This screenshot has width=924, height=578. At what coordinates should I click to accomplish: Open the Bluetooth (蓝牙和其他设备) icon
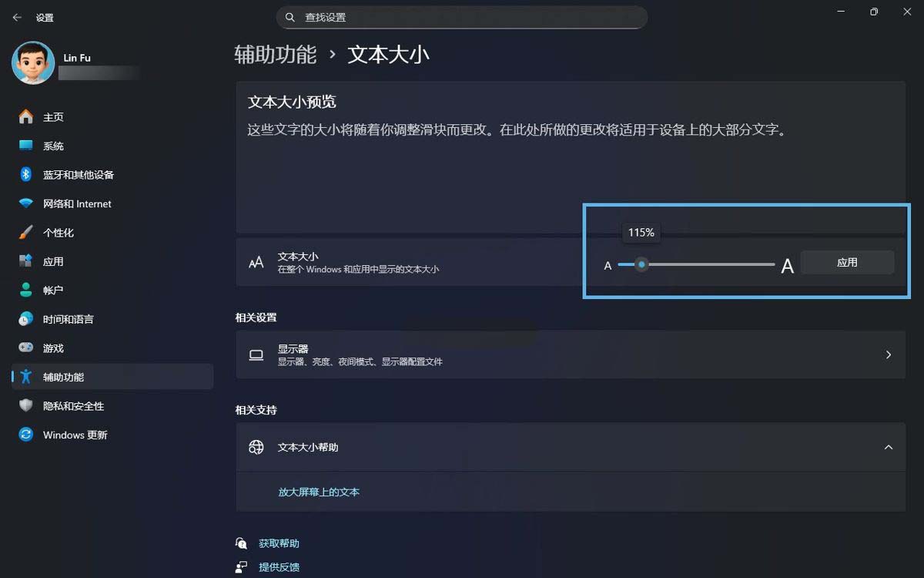[x=26, y=175]
